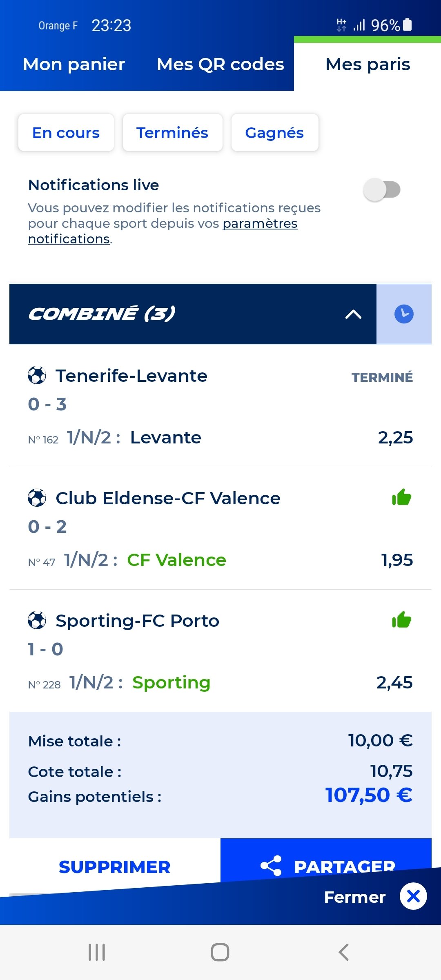441x980 pixels.
Task: Tap the football icon next to Sporting-FC Porto
Action: coord(37,621)
